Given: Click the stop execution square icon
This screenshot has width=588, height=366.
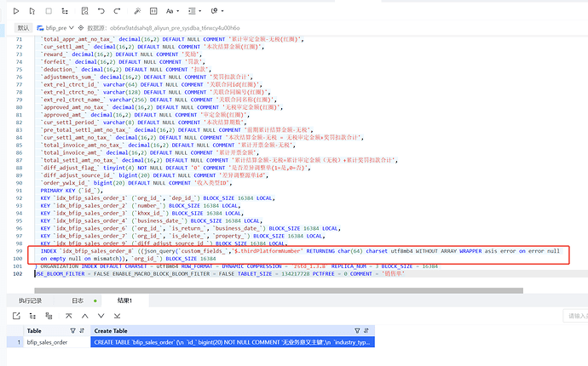Looking at the screenshot, I should pyautogui.click(x=49, y=11).
